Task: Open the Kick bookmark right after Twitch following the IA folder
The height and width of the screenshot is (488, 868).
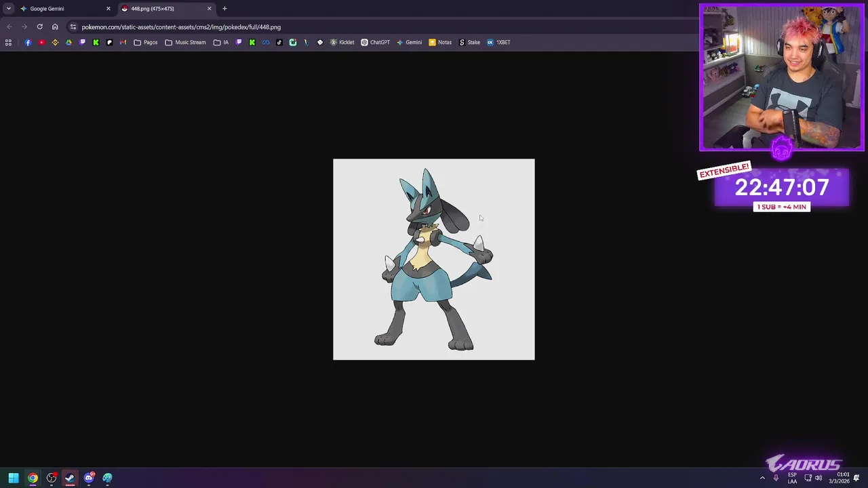Action: (252, 42)
